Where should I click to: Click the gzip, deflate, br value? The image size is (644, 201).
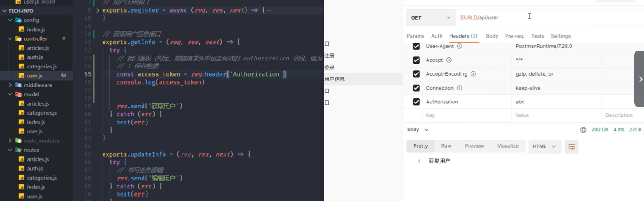(534, 74)
